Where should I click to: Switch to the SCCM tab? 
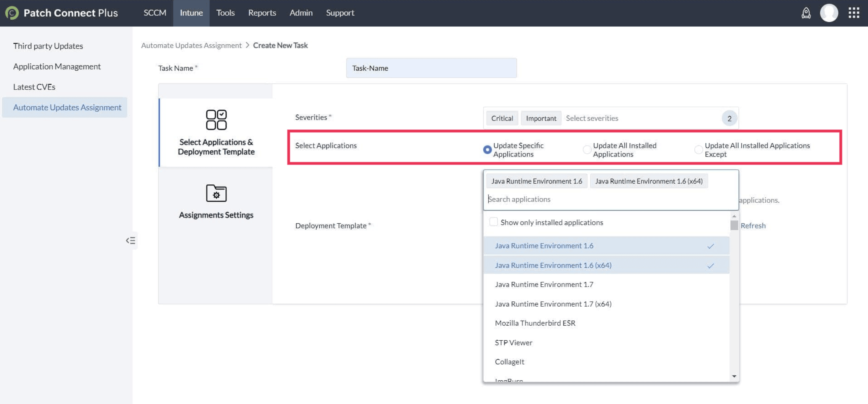click(x=155, y=13)
